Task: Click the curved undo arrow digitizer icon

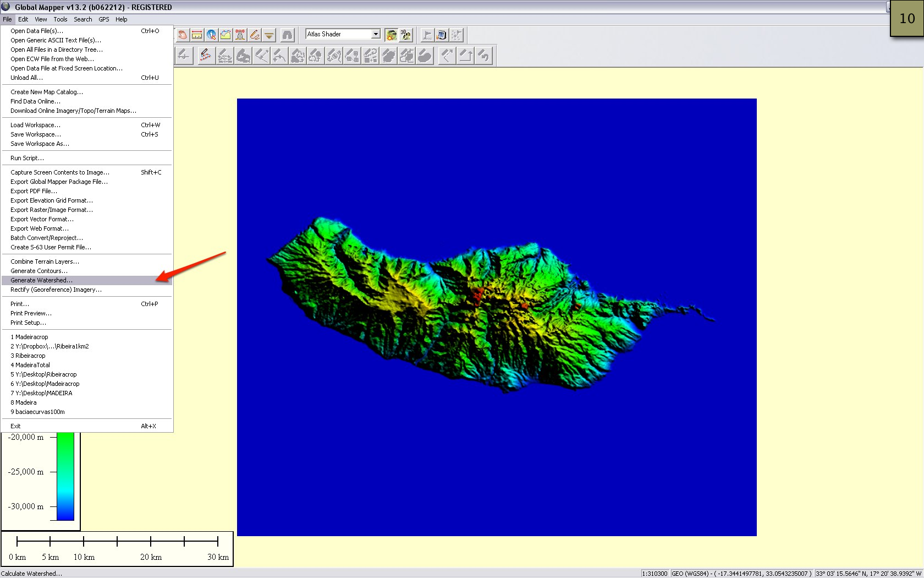Action: click(483, 56)
